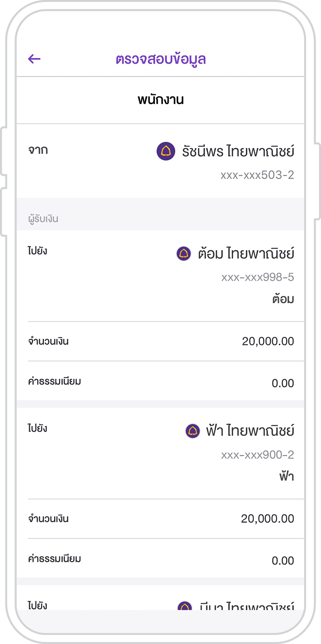321x644 pixels.
Task: Select the ตรวจสอบข้อมูล page title
Action: [x=161, y=59]
